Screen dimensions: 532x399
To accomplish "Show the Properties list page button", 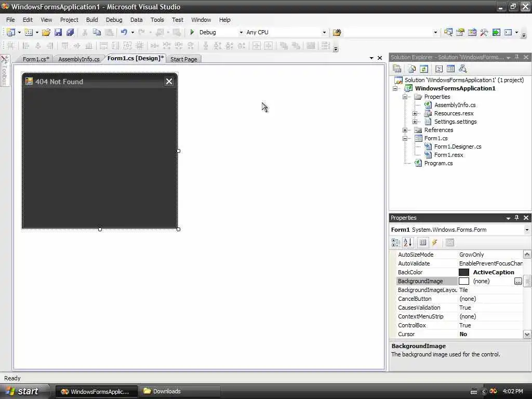I will (423, 242).
